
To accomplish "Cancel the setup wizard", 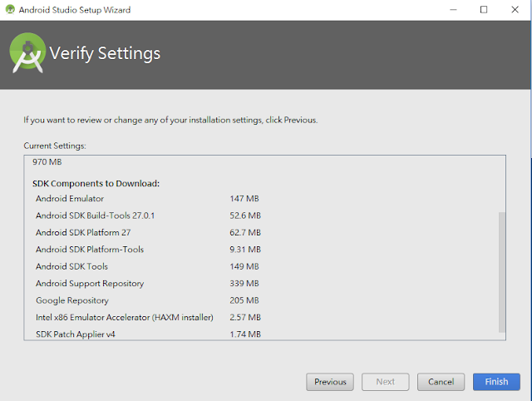I will (441, 382).
